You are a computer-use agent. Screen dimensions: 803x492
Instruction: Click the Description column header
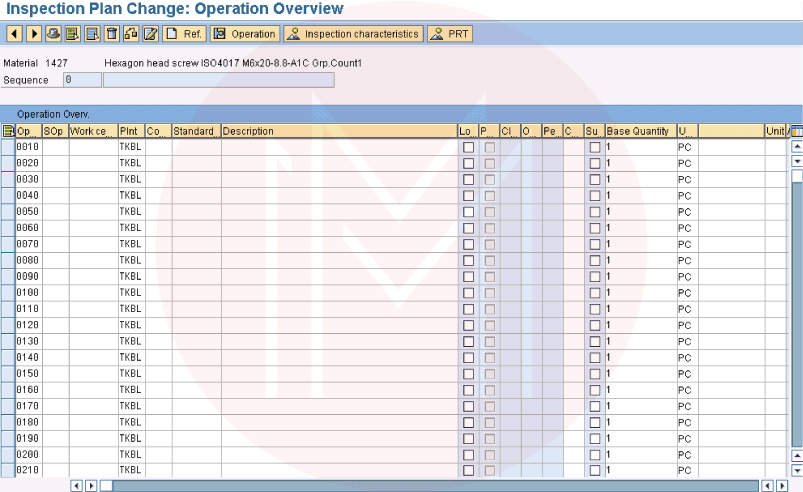click(339, 131)
